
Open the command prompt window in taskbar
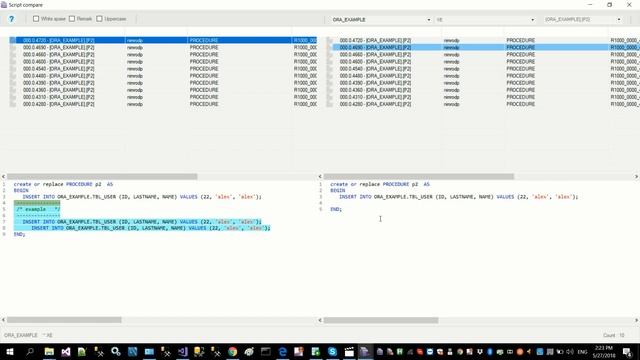tap(266, 351)
